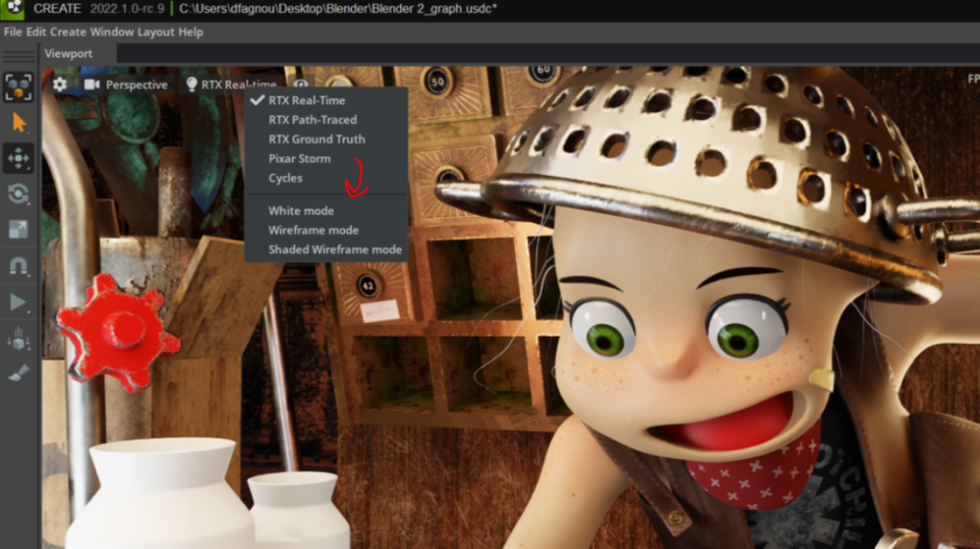The height and width of the screenshot is (549, 980).
Task: Activate the Move tool in left toolbar
Action: coord(18,158)
